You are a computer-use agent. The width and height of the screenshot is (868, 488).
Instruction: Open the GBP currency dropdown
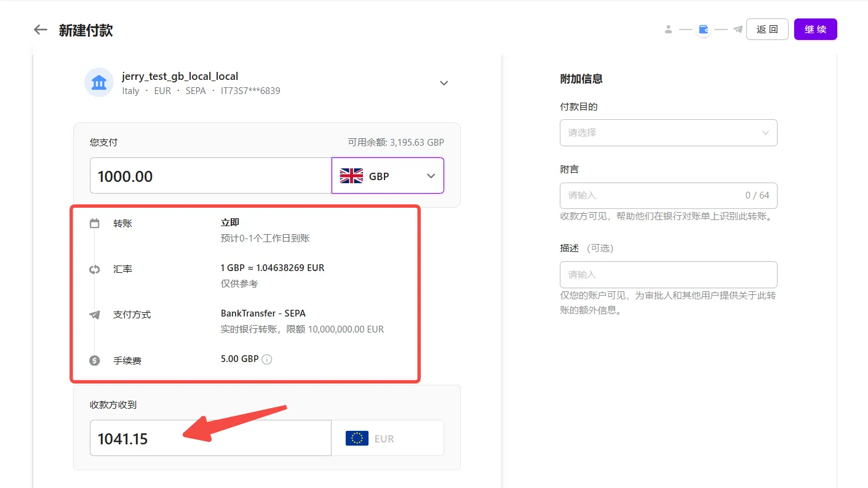click(x=388, y=176)
